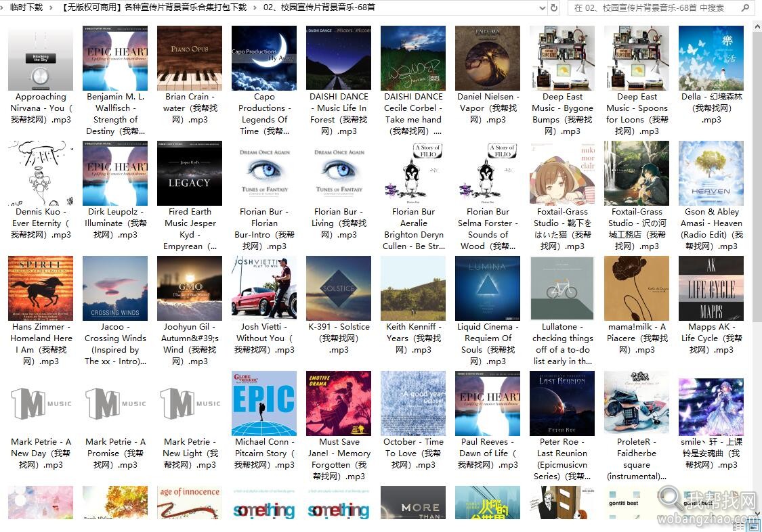Viewport: 762px width, 532px height.
Task: Click the file name October - Time To Love
Action: 413,453
